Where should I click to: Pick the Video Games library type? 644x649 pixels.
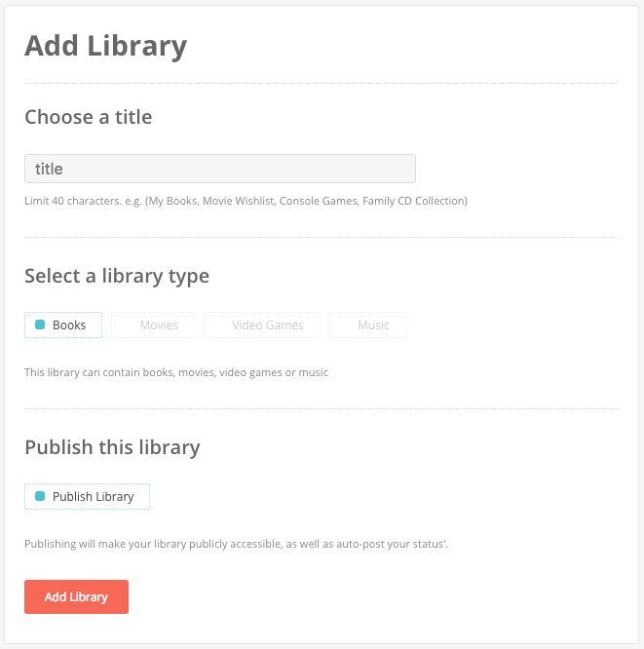[x=267, y=325]
